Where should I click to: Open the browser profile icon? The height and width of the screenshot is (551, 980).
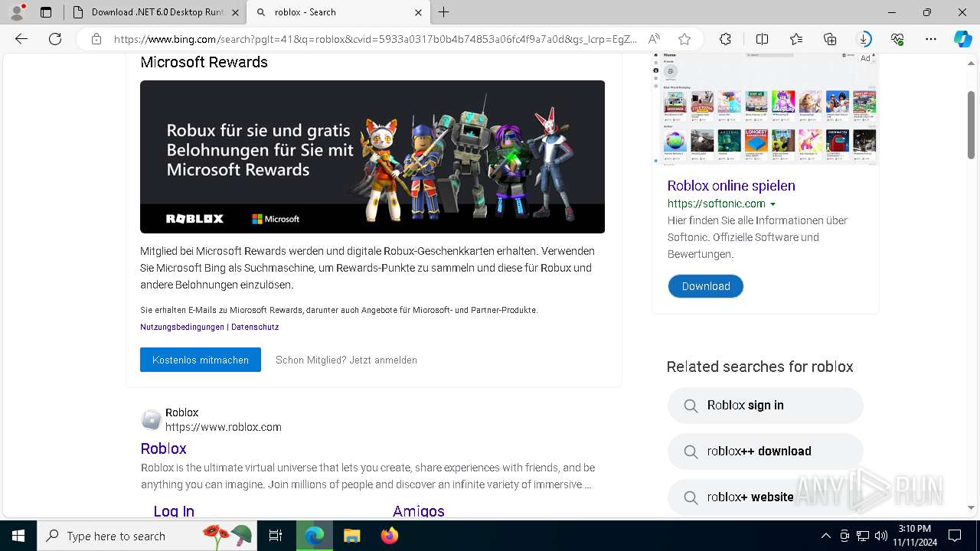click(x=17, y=12)
